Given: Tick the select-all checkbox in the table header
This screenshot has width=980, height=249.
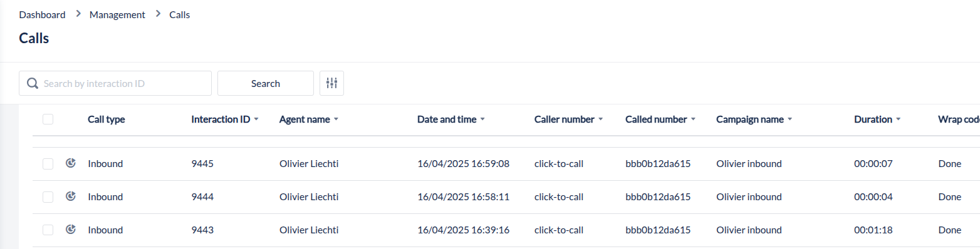Looking at the screenshot, I should 48,119.
